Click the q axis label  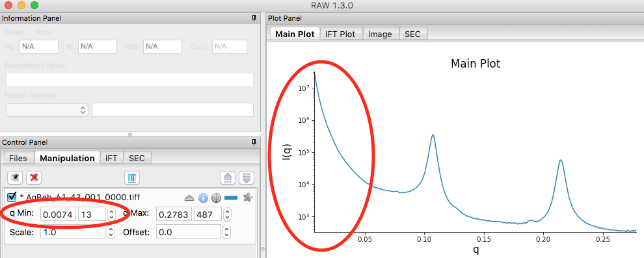(476, 250)
